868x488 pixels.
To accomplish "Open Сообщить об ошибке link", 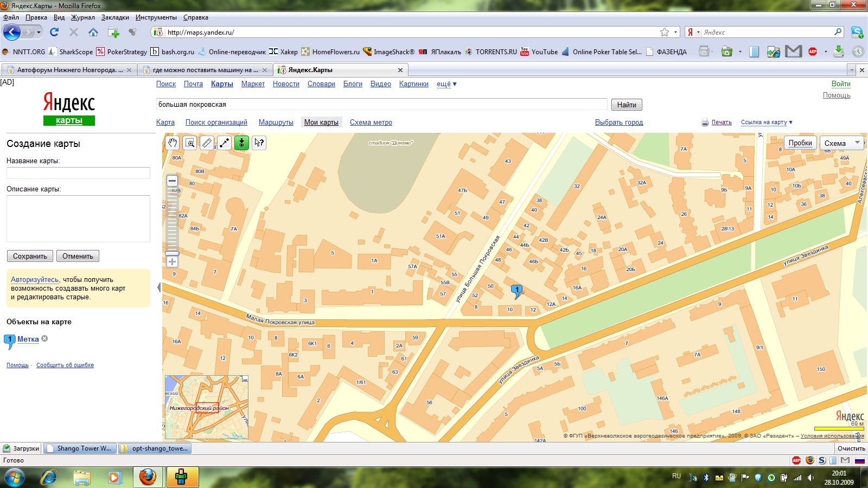I will [x=65, y=365].
